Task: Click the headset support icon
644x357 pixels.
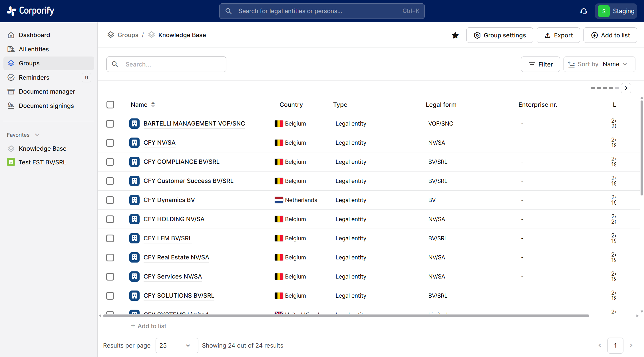Action: coord(583,11)
